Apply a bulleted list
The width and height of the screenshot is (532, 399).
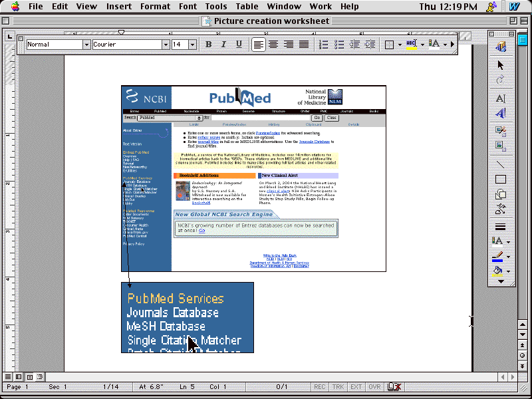(339, 45)
